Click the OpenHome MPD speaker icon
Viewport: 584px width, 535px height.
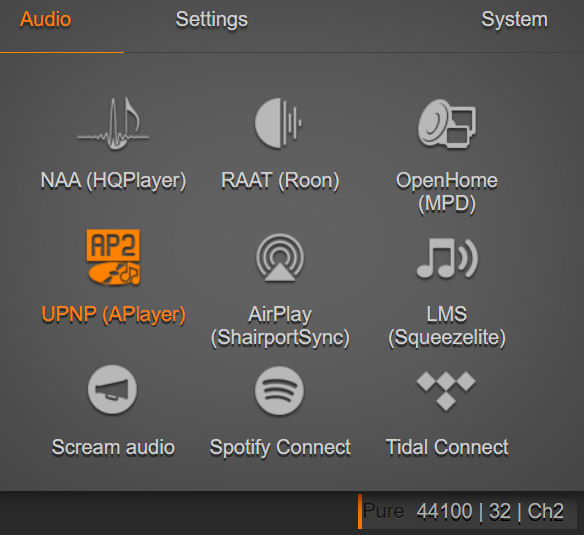click(447, 124)
